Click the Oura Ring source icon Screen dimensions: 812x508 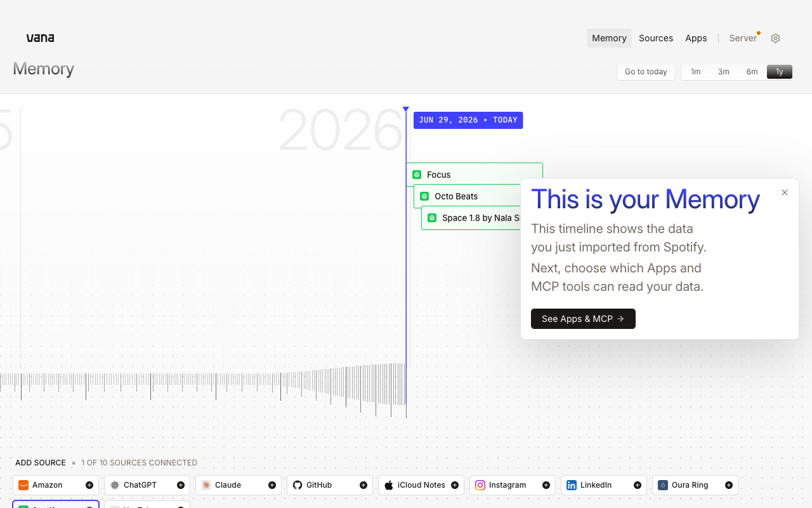[663, 485]
